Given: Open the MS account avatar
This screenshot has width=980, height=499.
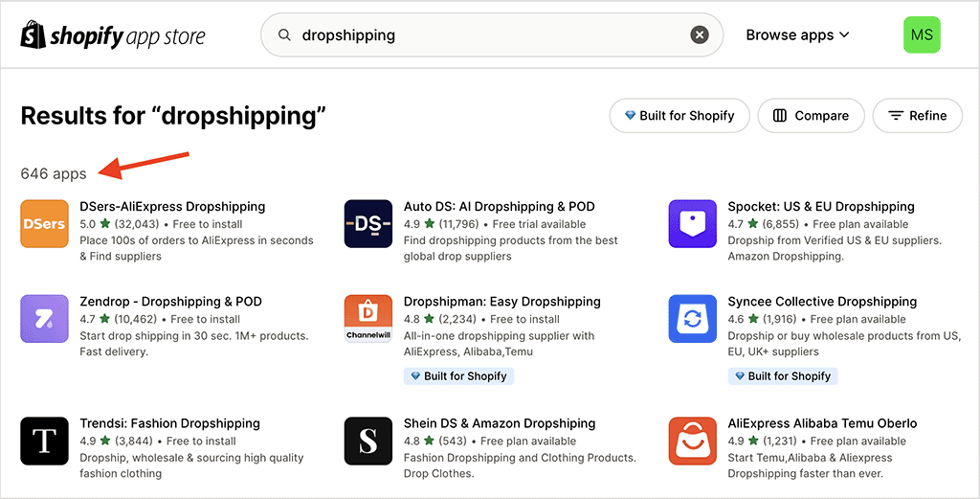Looking at the screenshot, I should click(922, 35).
